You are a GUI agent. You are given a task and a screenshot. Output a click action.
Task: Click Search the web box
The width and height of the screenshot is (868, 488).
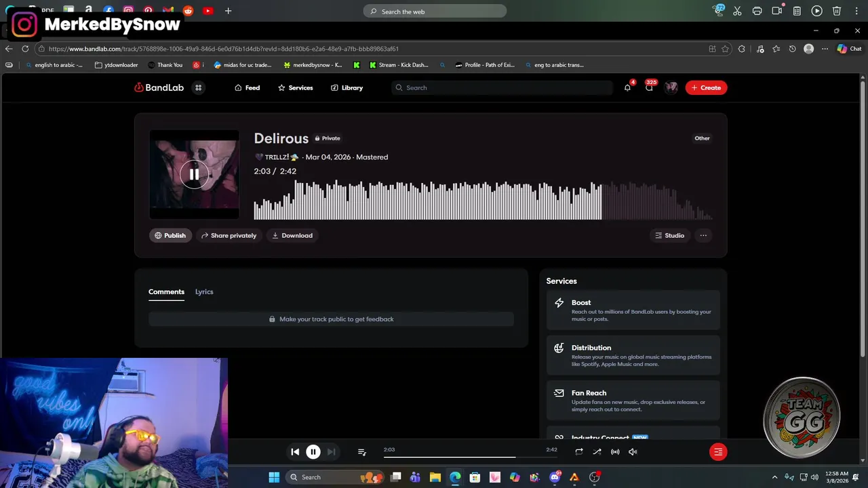click(435, 12)
